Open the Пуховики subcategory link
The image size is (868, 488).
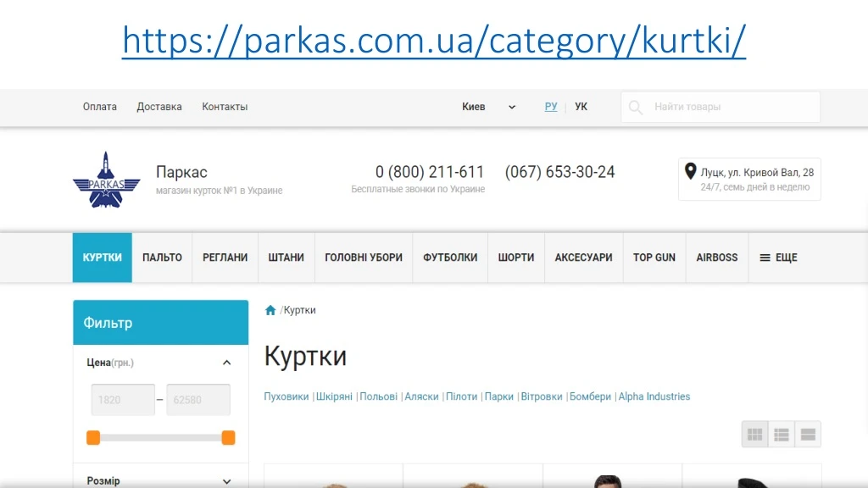click(x=287, y=396)
